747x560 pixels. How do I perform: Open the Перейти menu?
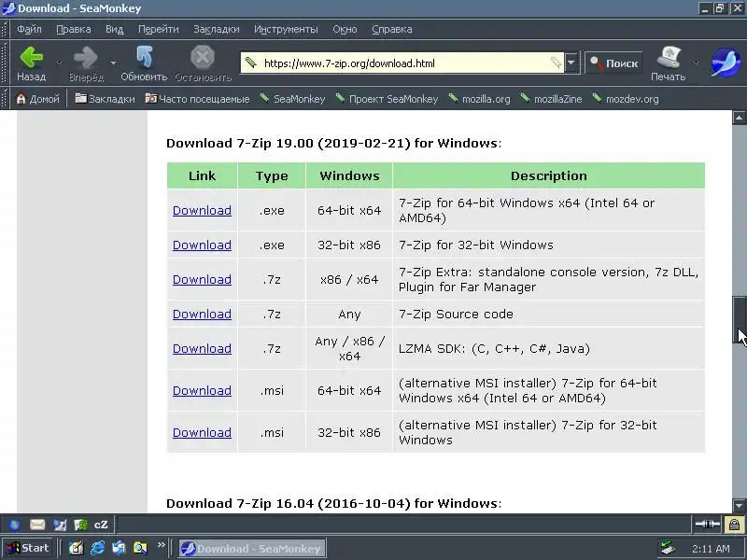tap(158, 29)
